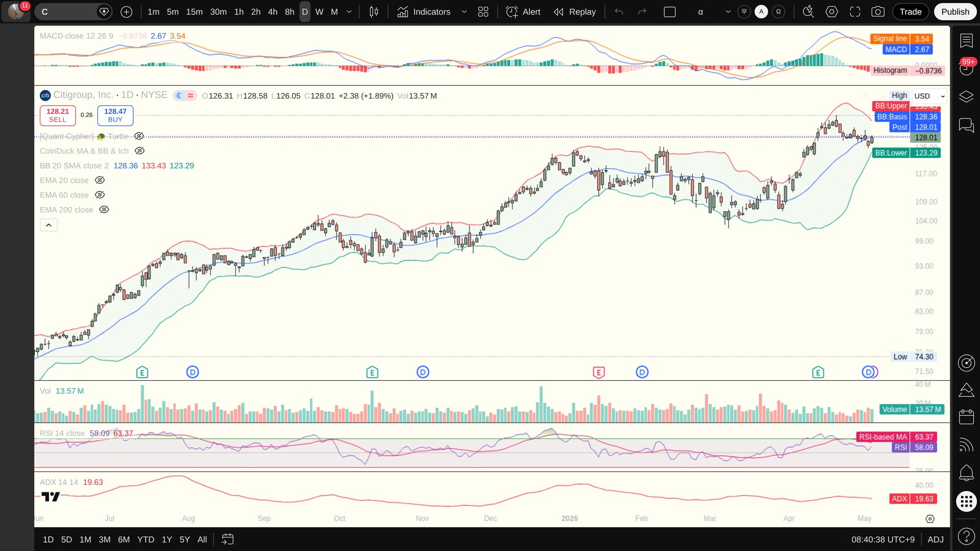Screen dimensions: 980x551
Task: Open the Help Center question mark icon
Action: click(967, 537)
